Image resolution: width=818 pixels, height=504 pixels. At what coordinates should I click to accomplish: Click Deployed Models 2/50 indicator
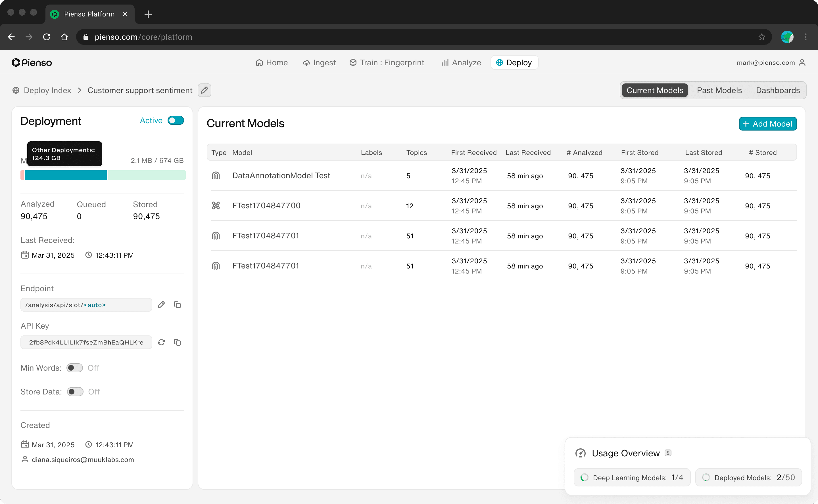pos(748,477)
